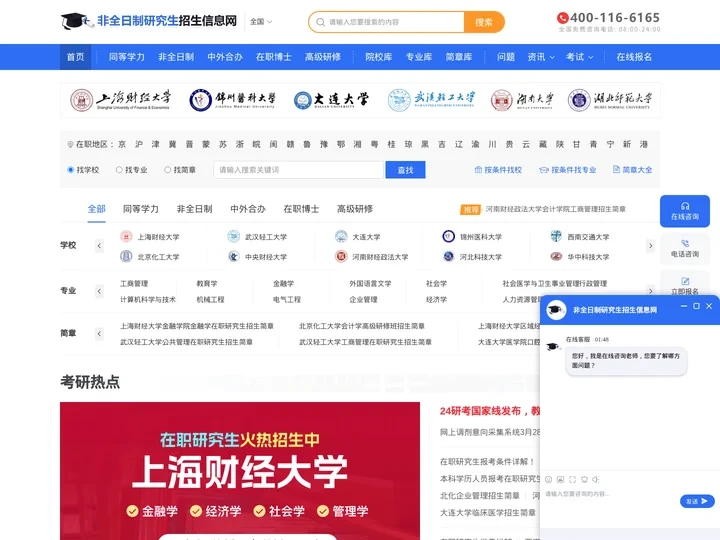This screenshot has width=720, height=540.
Task: Click the 上海财经大学 red promotional banner
Action: pyautogui.click(x=240, y=471)
